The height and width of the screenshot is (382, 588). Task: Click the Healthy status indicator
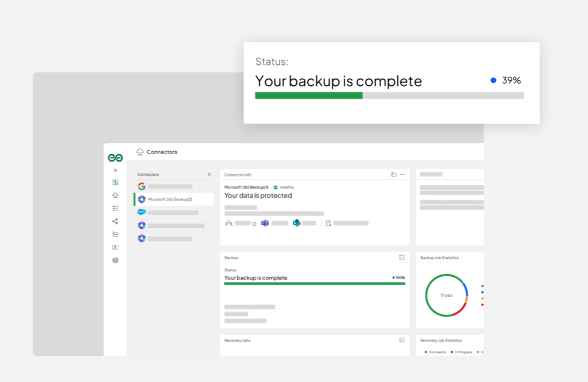click(284, 187)
